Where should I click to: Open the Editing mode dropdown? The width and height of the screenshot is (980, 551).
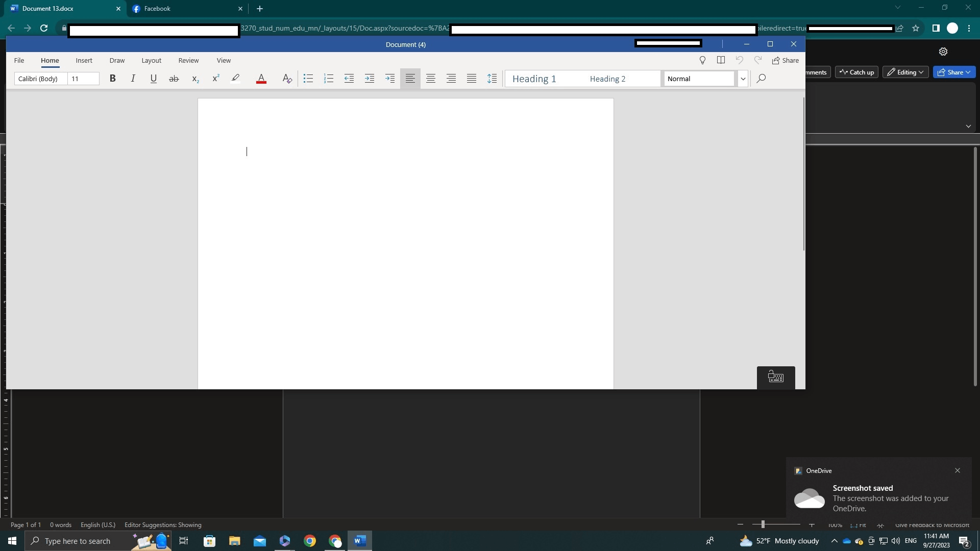click(905, 72)
